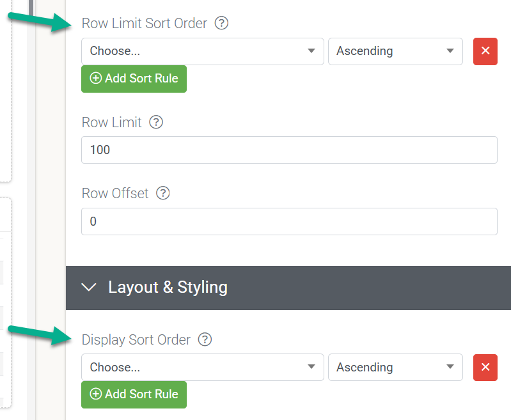
Task: Open help icon for Display Sort Order
Action: point(205,339)
